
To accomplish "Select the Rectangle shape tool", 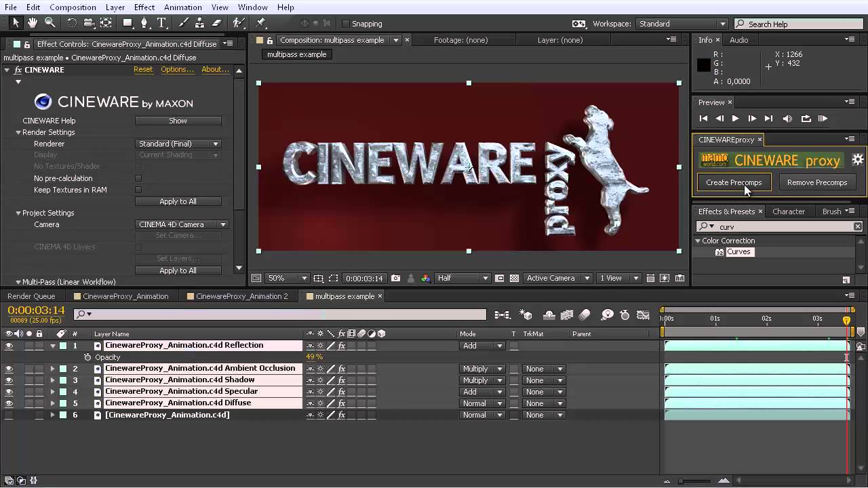I will coord(127,23).
